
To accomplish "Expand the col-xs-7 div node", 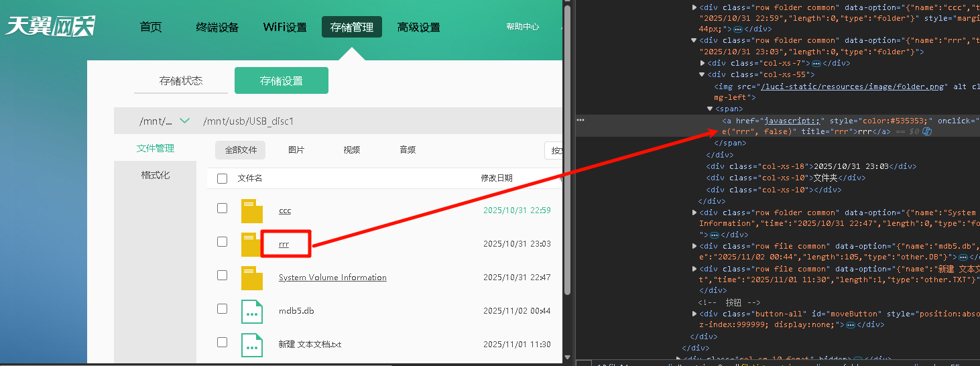I will (x=702, y=63).
